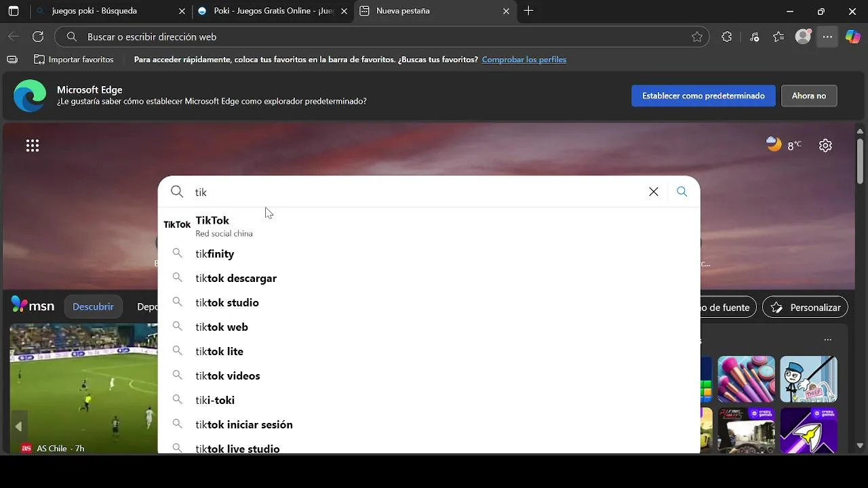This screenshot has height=488, width=868.
Task: Close the Poki tab
Action: coord(344,12)
